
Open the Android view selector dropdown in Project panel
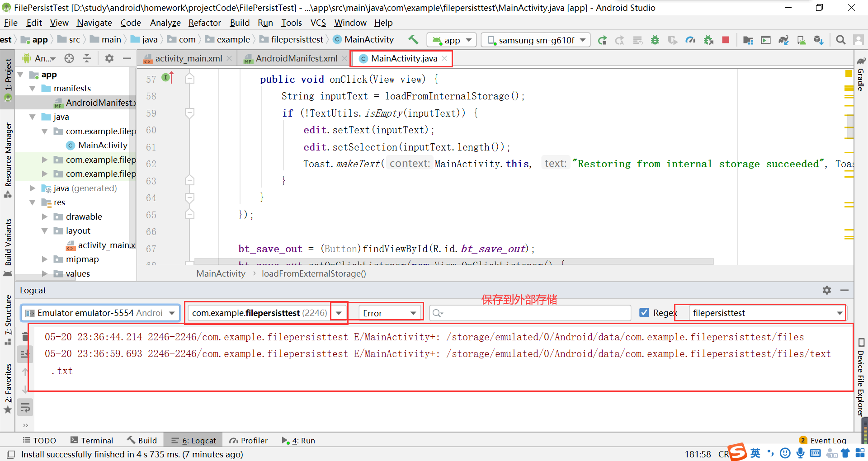pyautogui.click(x=40, y=58)
